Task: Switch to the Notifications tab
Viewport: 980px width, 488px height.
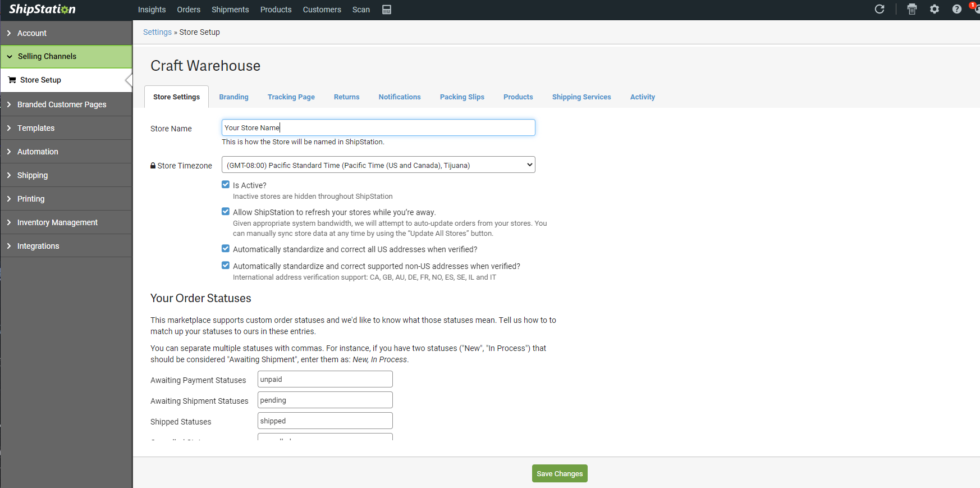Action: coord(400,97)
